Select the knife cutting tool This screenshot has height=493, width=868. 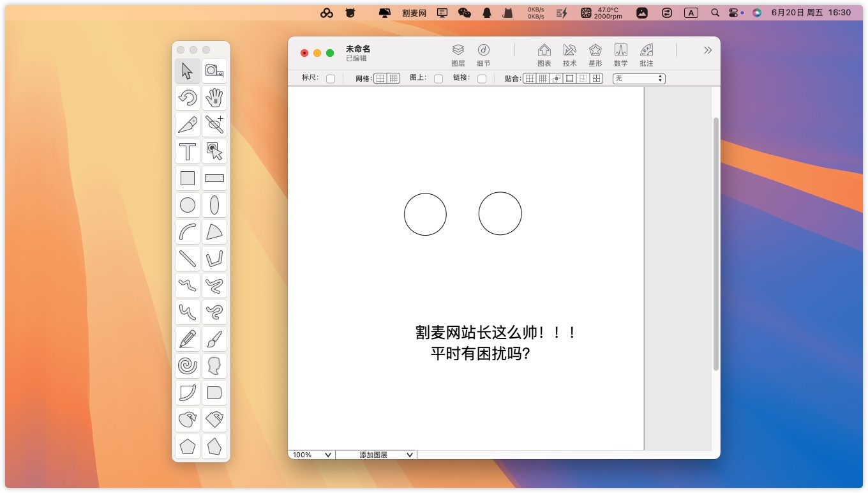(188, 125)
